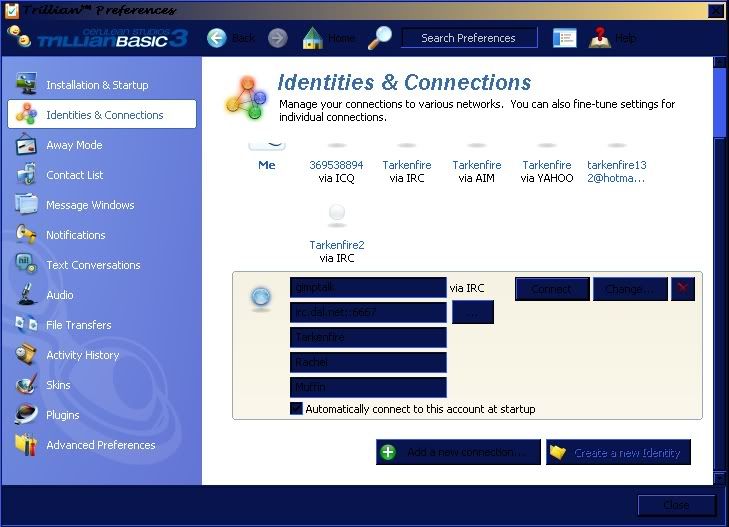Click scrollbar up arrow
Viewport: 729px width, 527px height.
pyautogui.click(x=720, y=62)
